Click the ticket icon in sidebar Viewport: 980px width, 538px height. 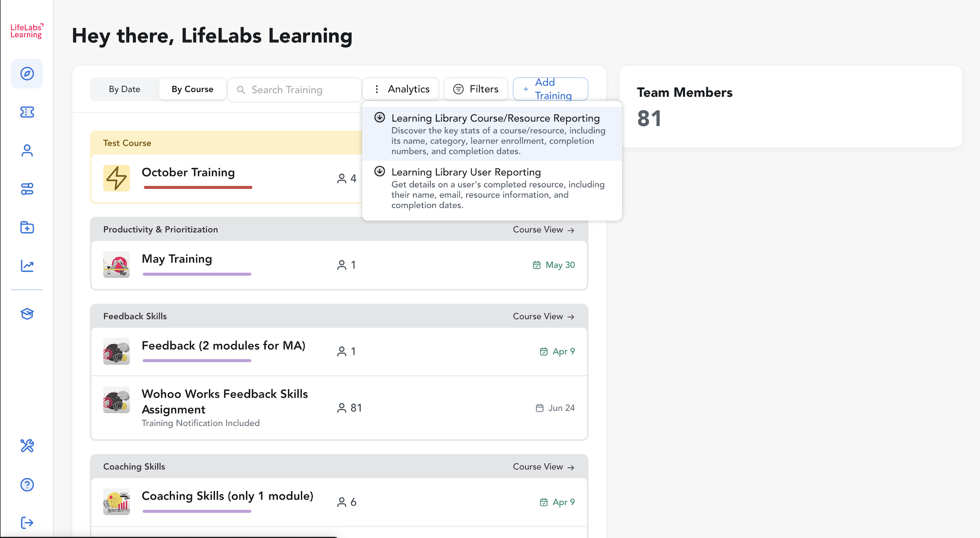pos(27,112)
